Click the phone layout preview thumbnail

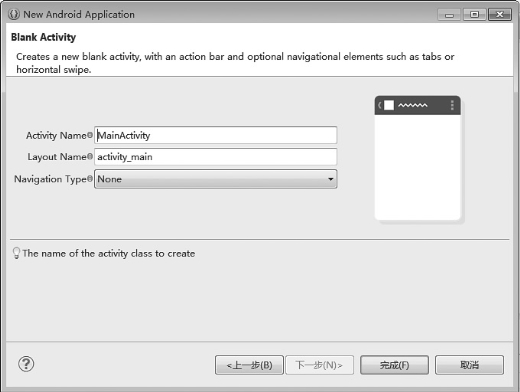(x=418, y=158)
